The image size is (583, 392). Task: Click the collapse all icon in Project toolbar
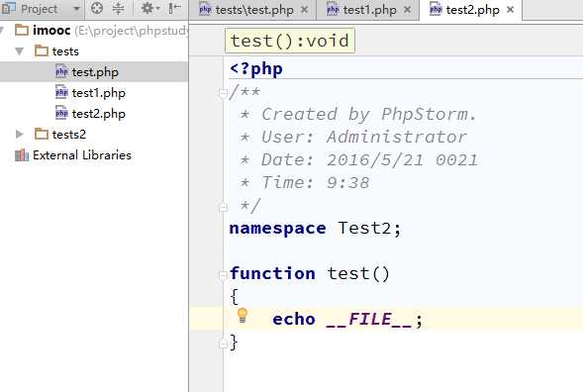pos(118,8)
